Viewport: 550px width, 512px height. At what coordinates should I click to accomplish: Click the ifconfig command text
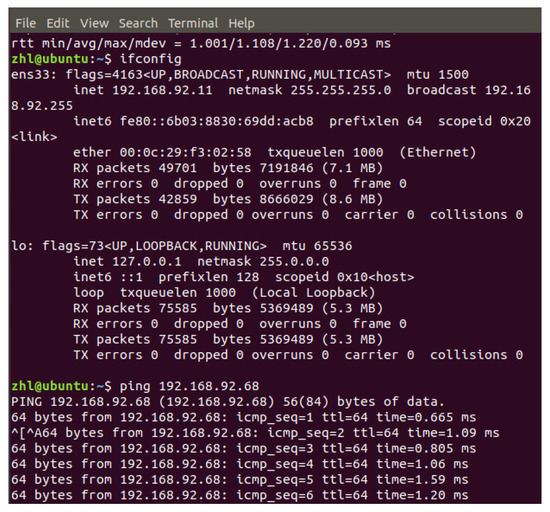pos(150,59)
